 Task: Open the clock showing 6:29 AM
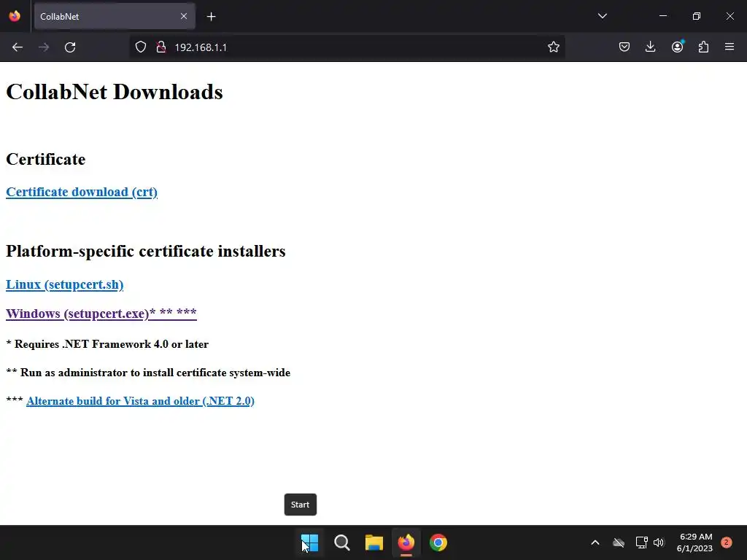(695, 542)
